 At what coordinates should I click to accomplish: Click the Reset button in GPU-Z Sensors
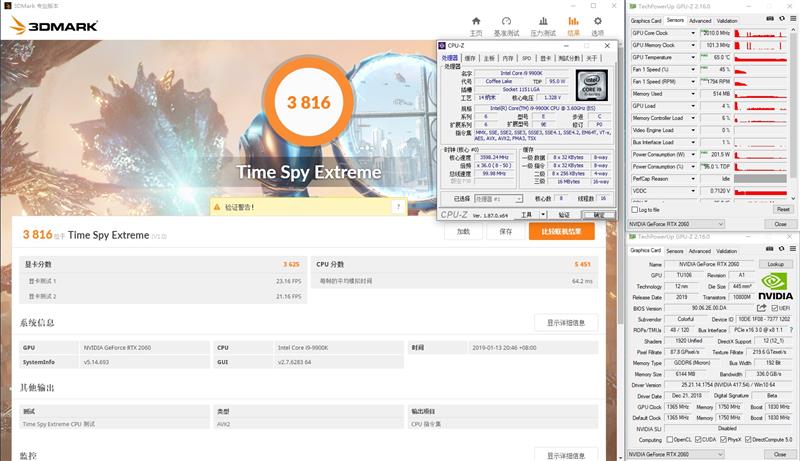pyautogui.click(x=781, y=209)
